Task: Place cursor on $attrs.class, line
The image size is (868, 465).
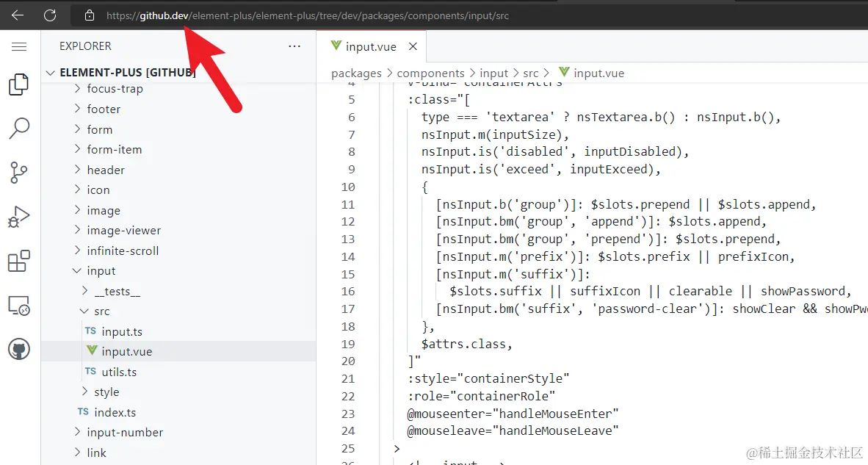Action: point(466,344)
